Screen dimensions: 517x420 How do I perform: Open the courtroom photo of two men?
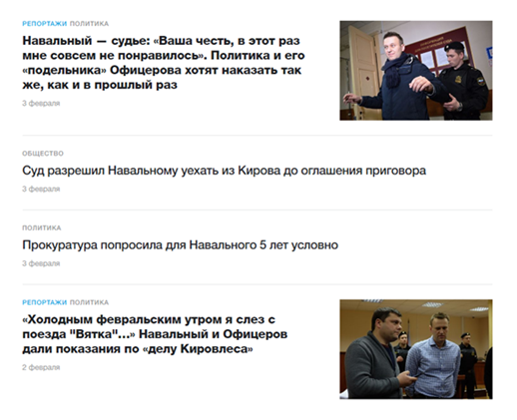click(x=416, y=349)
